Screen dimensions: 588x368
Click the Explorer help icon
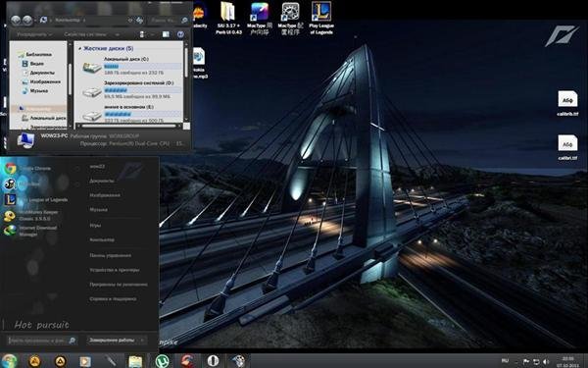coord(180,34)
